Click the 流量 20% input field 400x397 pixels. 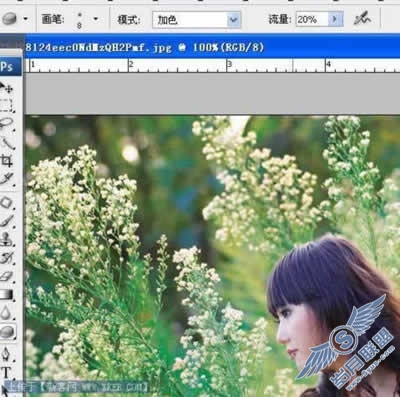coord(312,19)
